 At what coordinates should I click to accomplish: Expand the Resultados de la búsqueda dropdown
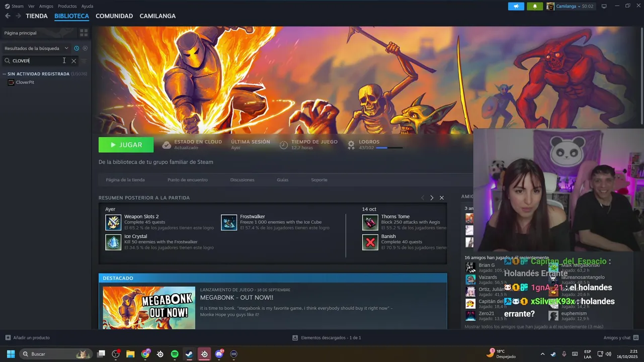pyautogui.click(x=36, y=48)
